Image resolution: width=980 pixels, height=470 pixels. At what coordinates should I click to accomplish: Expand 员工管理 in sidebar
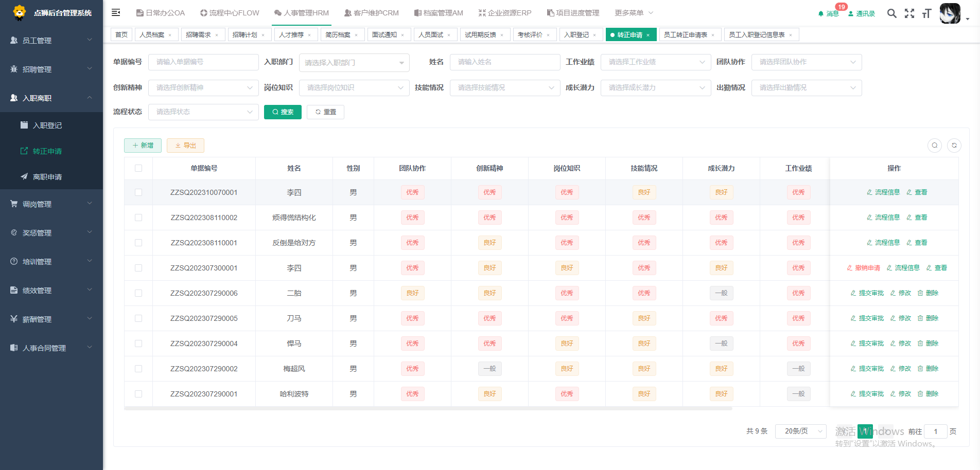[51, 40]
